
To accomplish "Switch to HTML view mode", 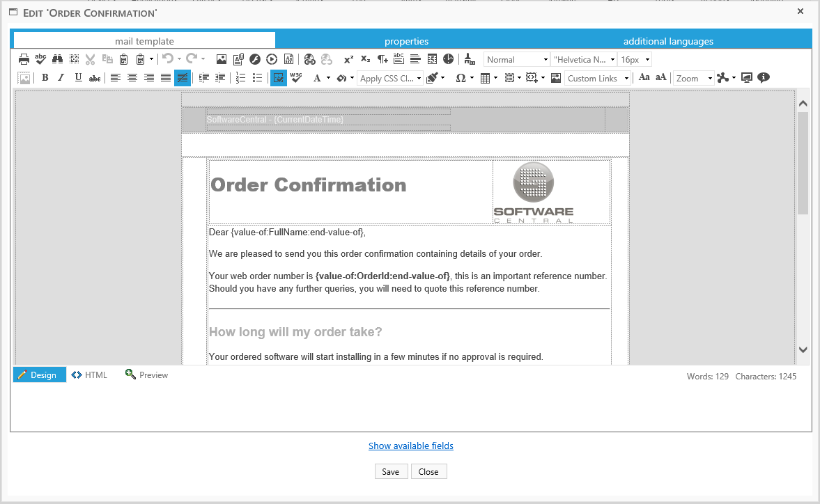I will 90,375.
